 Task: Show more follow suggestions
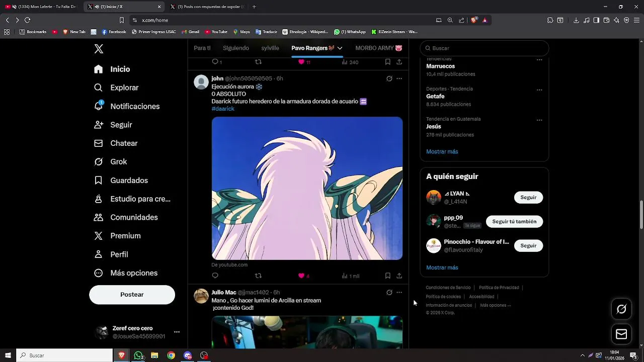[x=442, y=267]
